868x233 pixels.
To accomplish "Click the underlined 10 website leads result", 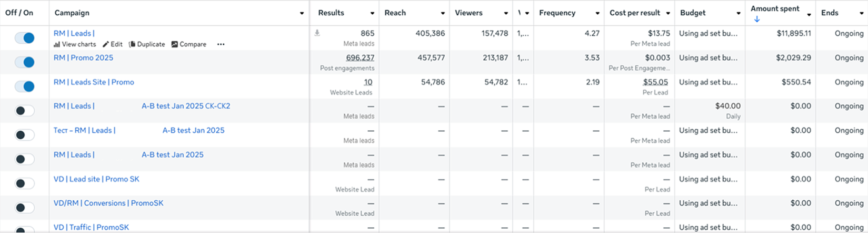I will tap(368, 82).
